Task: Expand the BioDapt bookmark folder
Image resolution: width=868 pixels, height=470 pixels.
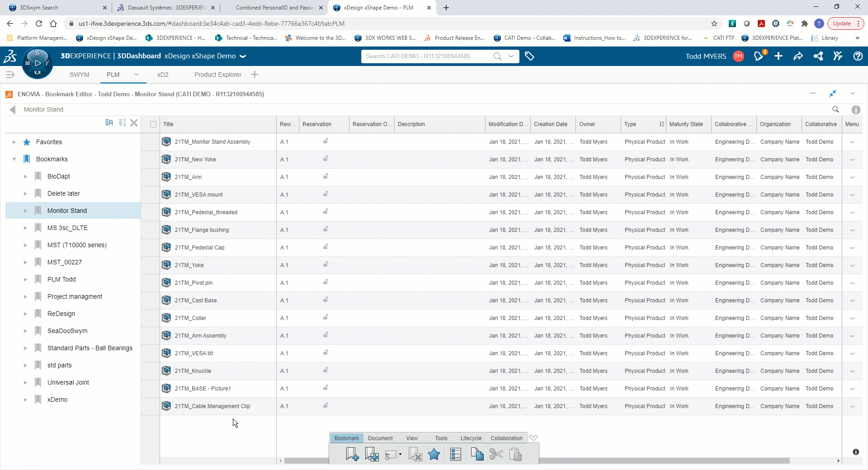Action: coord(25,176)
